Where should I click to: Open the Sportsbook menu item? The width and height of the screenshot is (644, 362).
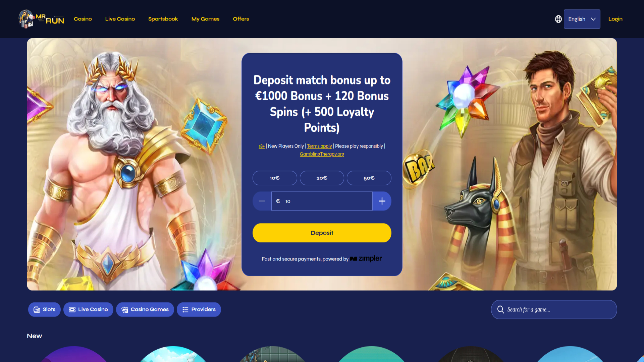[163, 19]
